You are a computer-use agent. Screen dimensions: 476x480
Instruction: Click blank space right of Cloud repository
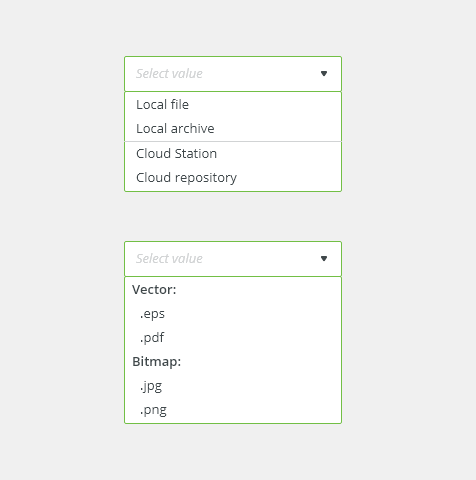click(289, 178)
